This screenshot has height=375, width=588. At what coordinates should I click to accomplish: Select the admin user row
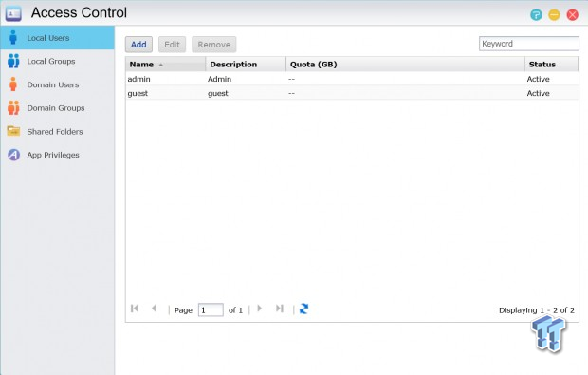point(352,79)
